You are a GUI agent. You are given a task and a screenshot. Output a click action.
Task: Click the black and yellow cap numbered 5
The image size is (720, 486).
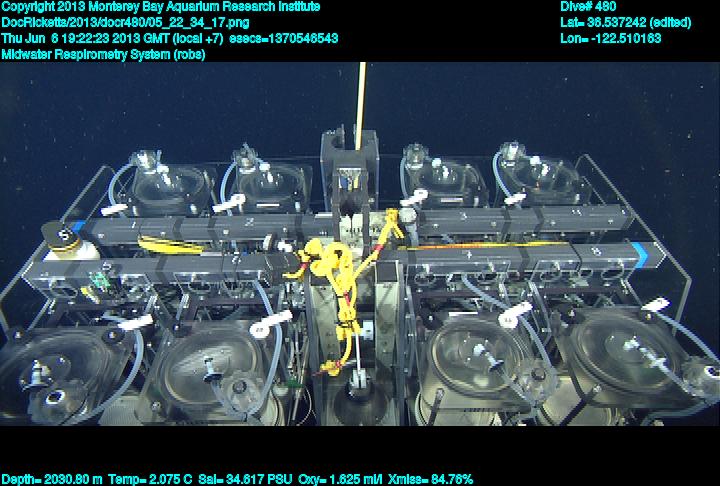coord(62,238)
